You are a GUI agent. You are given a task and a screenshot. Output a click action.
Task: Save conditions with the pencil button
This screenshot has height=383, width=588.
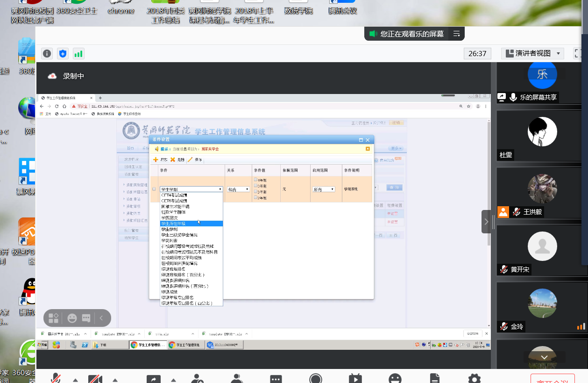coord(195,159)
